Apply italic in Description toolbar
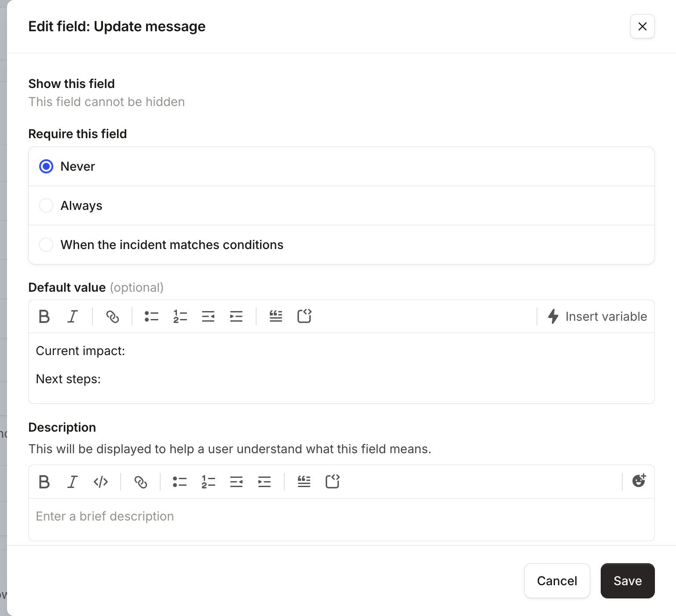676x616 pixels. (73, 482)
